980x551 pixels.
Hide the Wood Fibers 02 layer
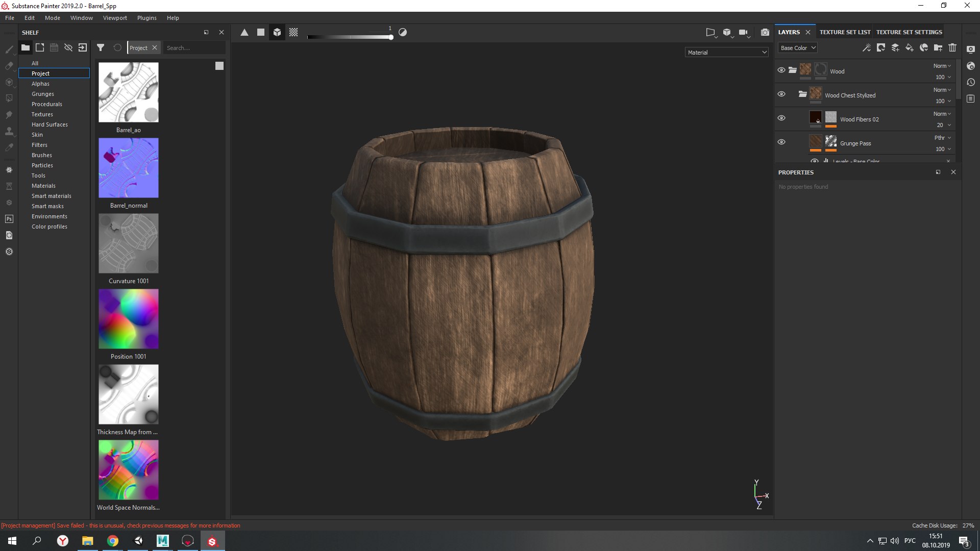point(781,118)
